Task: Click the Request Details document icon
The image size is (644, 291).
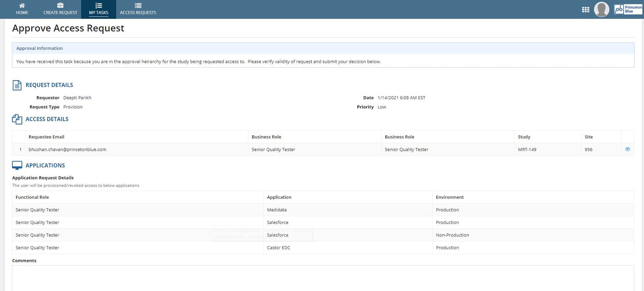Action: pyautogui.click(x=17, y=85)
